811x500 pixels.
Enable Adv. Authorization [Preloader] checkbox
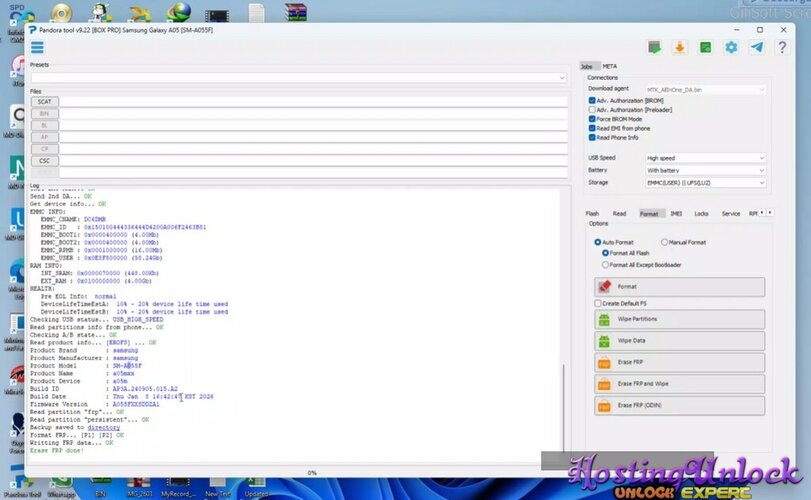click(x=591, y=110)
